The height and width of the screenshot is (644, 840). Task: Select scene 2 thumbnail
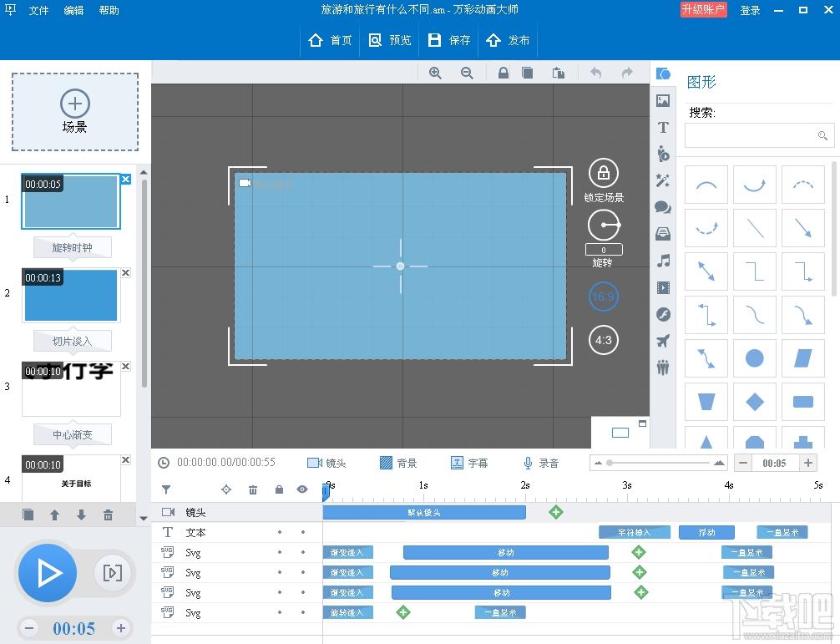pos(71,295)
